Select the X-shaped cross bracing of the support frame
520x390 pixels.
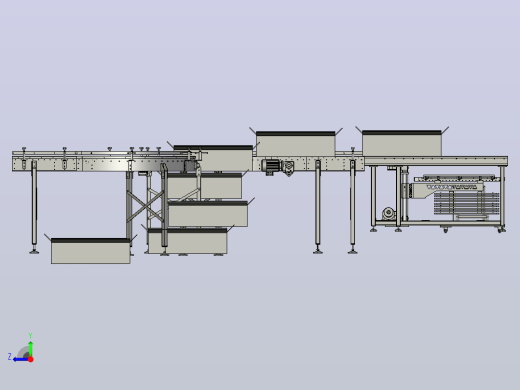point(145,206)
